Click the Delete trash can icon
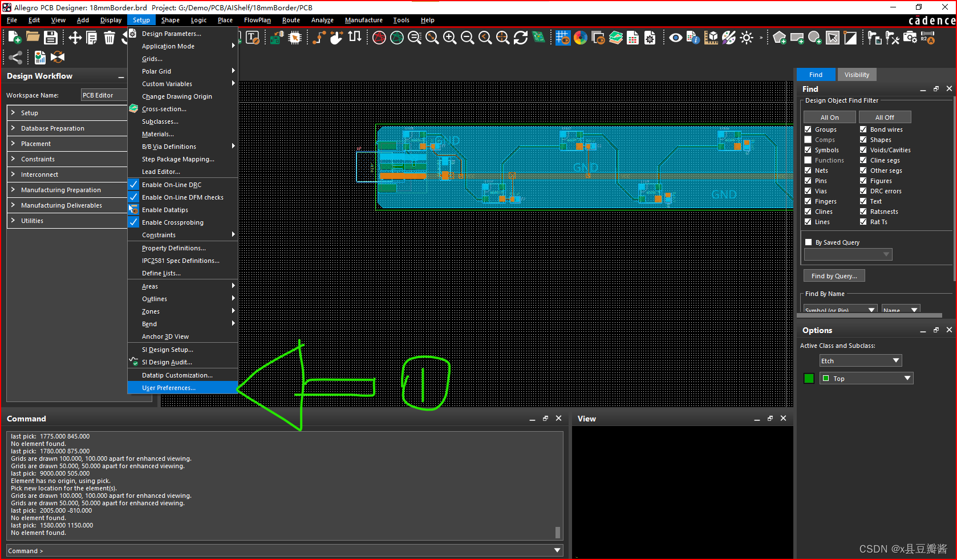The height and width of the screenshot is (560, 957). click(x=110, y=38)
